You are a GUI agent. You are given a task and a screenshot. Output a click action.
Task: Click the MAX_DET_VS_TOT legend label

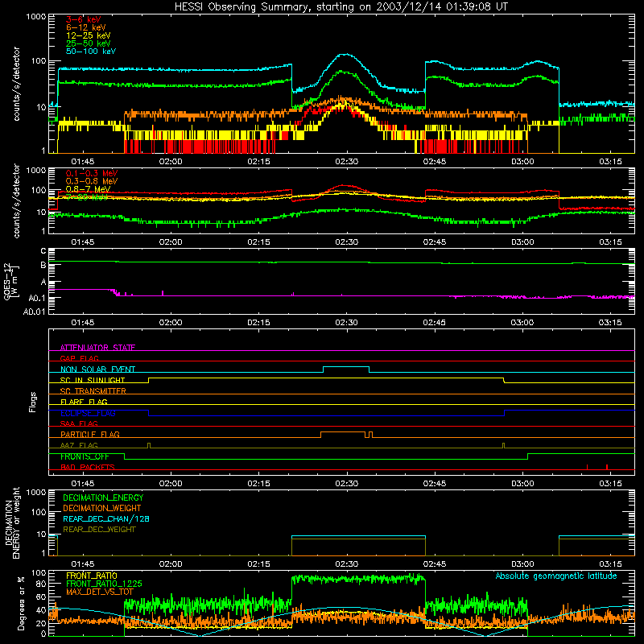point(100,592)
